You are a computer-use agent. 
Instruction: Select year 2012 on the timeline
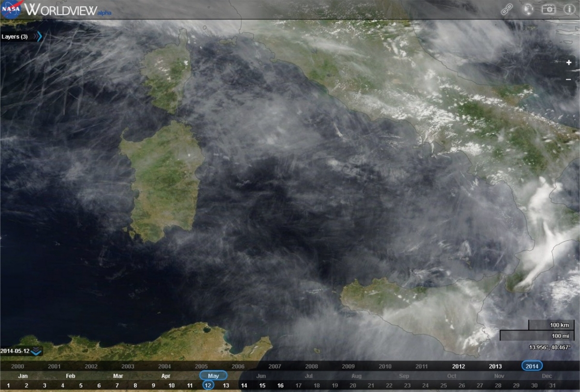459,366
